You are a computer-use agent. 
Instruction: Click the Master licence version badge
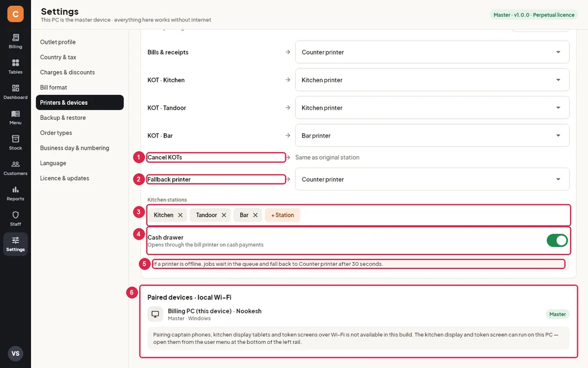coord(533,15)
